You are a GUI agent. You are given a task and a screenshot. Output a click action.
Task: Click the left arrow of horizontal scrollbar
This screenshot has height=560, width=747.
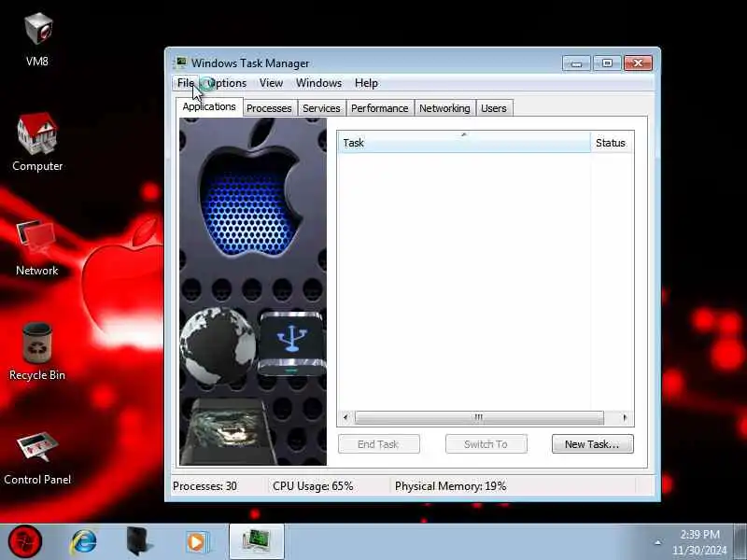pyautogui.click(x=345, y=417)
